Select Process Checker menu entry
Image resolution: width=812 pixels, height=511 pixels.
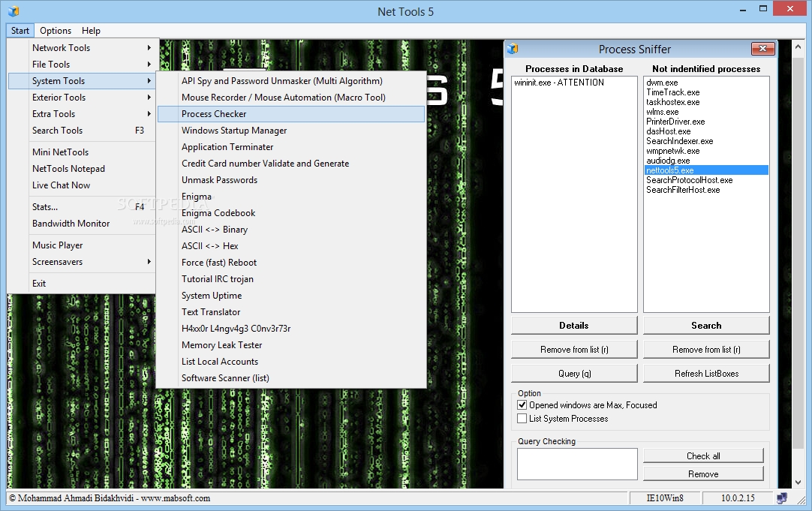(x=291, y=114)
